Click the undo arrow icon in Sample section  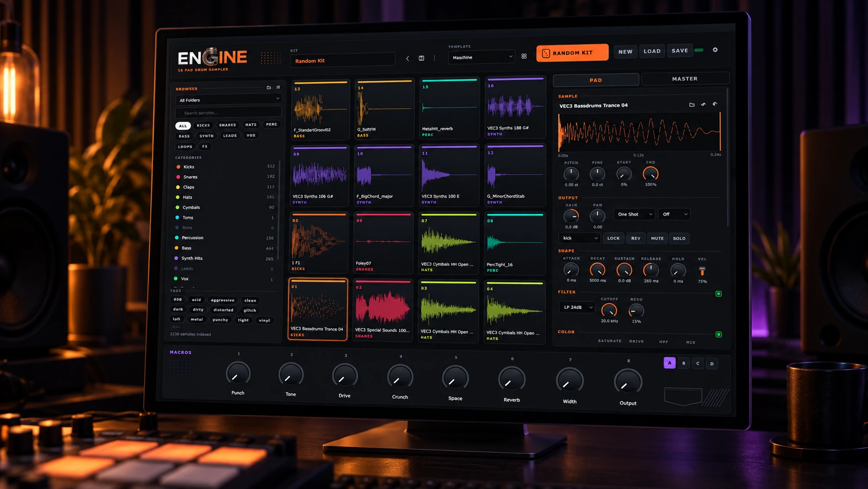(703, 104)
